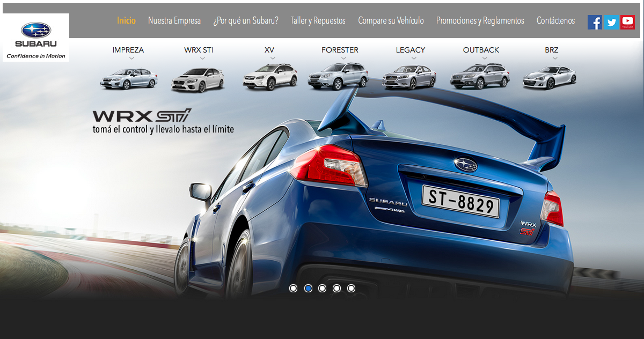644x339 pixels.
Task: Select the first carousel slide dot
Action: point(294,289)
